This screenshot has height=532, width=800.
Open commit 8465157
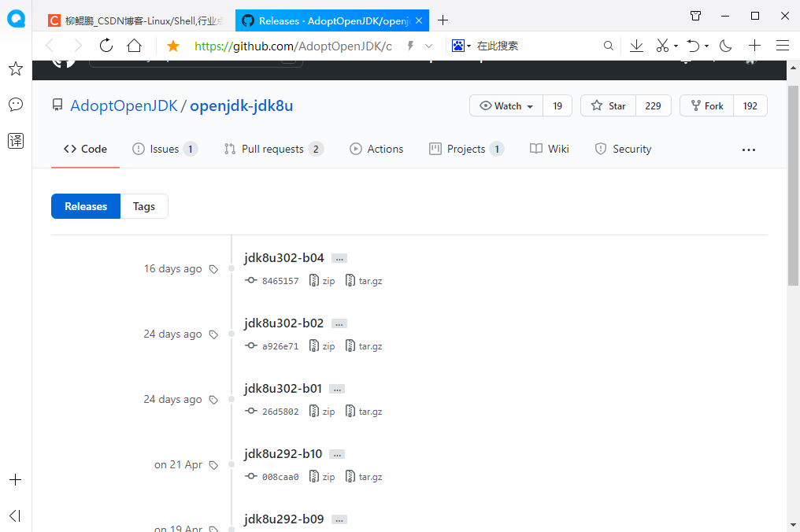point(272,280)
